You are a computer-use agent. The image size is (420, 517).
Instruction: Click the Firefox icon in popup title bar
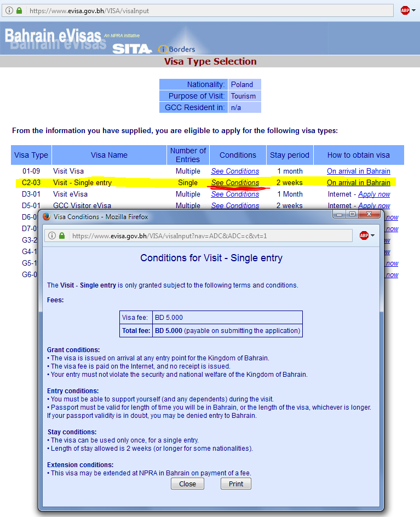(47, 217)
